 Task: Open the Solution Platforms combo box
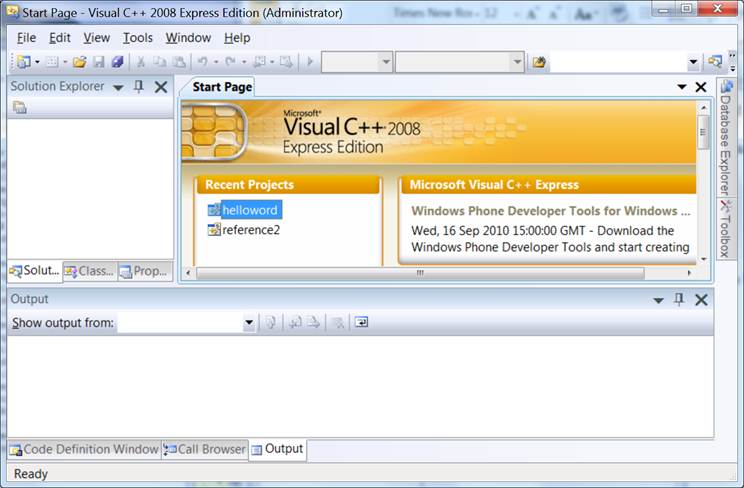460,62
